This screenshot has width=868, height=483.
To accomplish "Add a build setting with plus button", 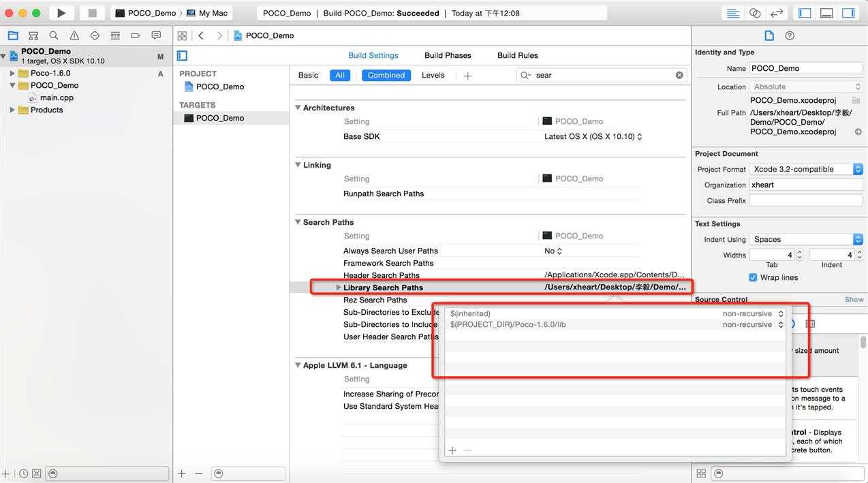I will point(467,76).
